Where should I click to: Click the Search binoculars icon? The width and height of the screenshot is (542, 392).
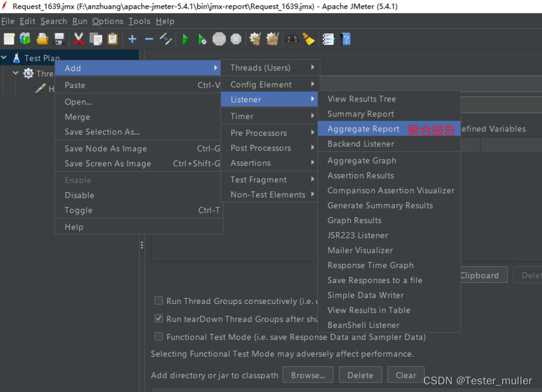[292, 39]
